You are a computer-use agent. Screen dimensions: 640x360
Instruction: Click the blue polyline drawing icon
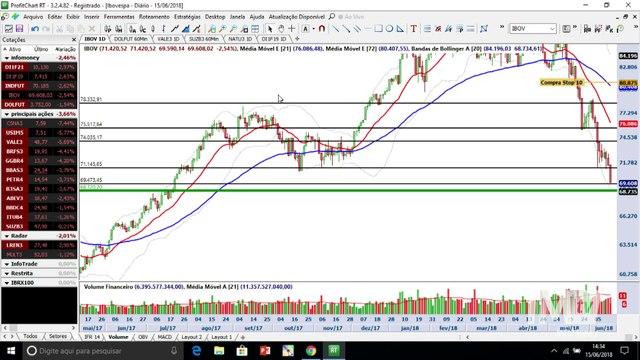(484, 29)
